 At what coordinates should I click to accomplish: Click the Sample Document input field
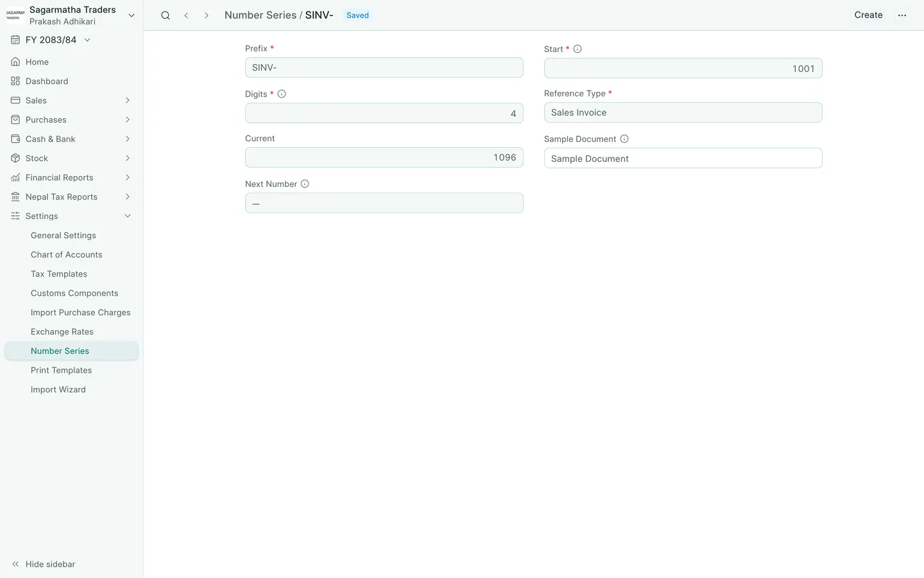coord(683,158)
